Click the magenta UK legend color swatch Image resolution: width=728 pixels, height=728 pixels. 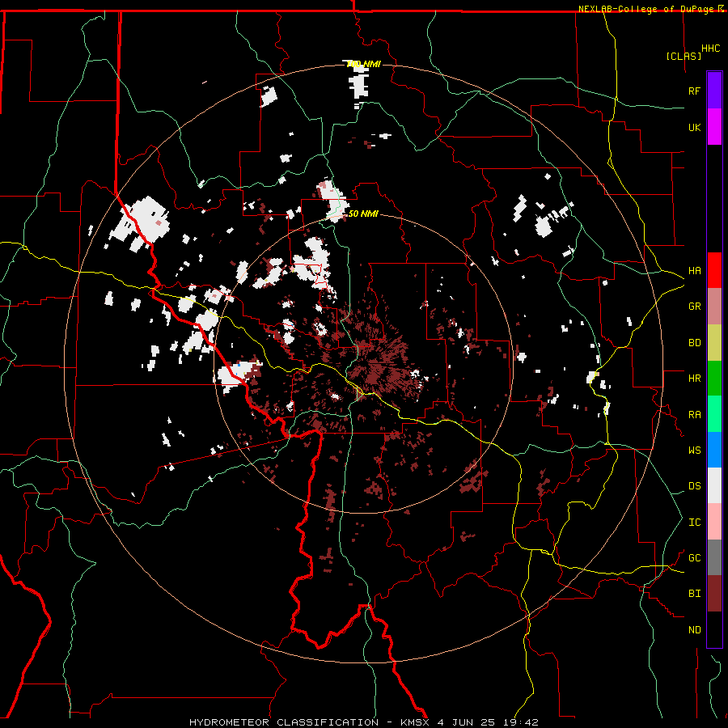[714, 126]
